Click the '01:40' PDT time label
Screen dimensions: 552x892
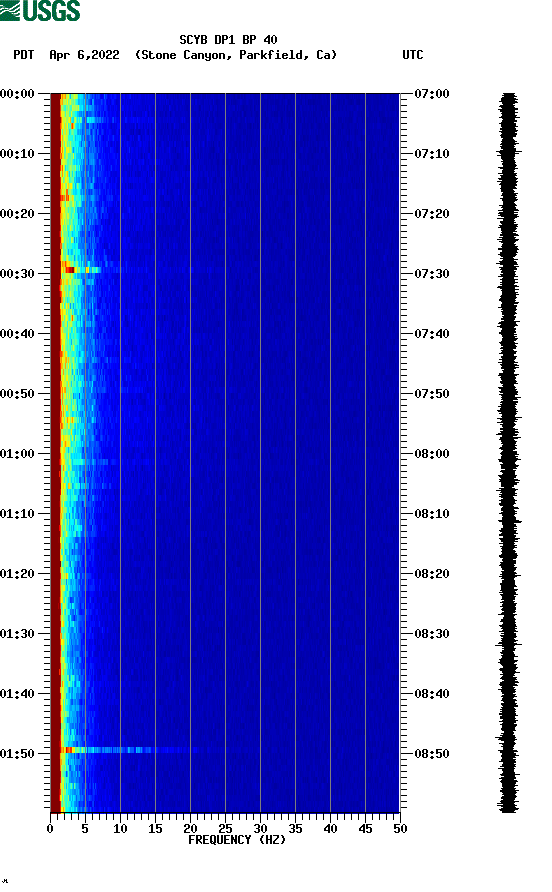tap(17, 693)
